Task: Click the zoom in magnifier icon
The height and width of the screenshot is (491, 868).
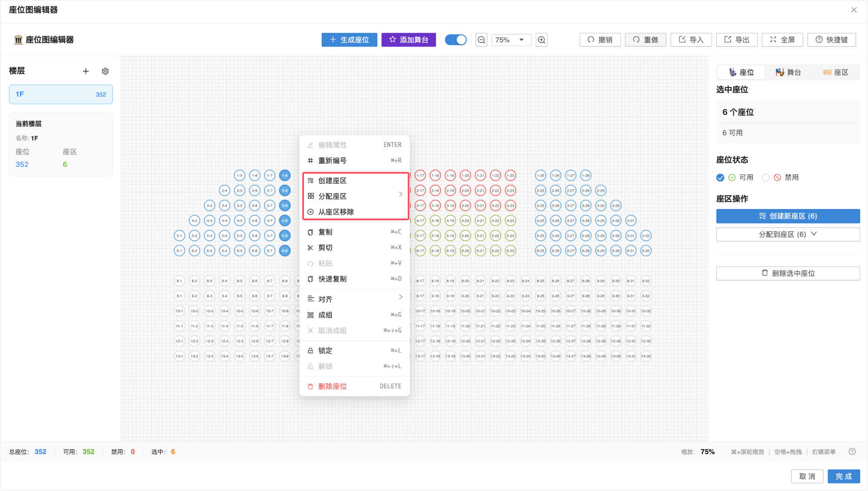Action: pos(541,40)
